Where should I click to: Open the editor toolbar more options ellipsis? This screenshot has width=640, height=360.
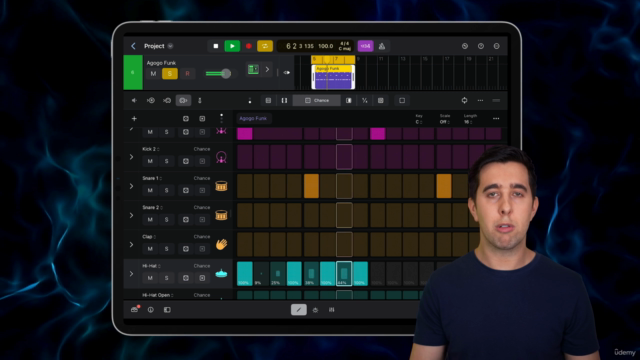(x=480, y=100)
